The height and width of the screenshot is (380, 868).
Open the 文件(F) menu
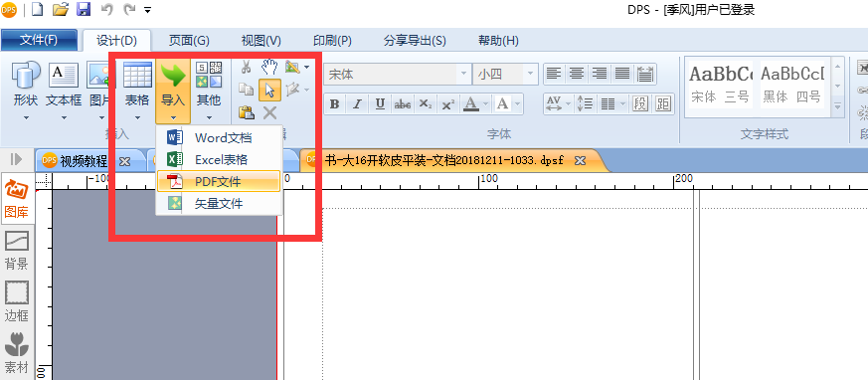(x=39, y=40)
